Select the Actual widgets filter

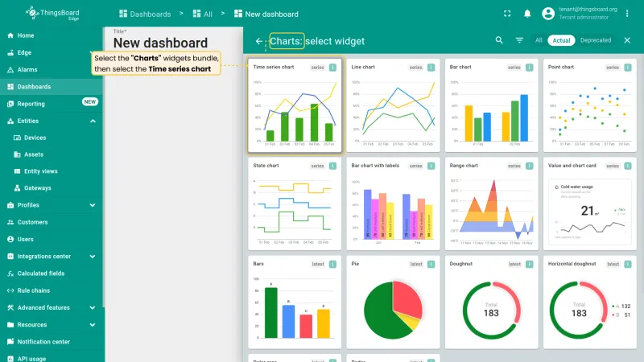[x=561, y=40]
